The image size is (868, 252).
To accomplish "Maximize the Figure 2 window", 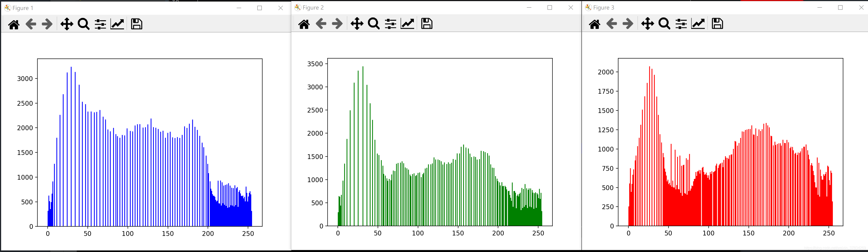I will click(x=549, y=7).
